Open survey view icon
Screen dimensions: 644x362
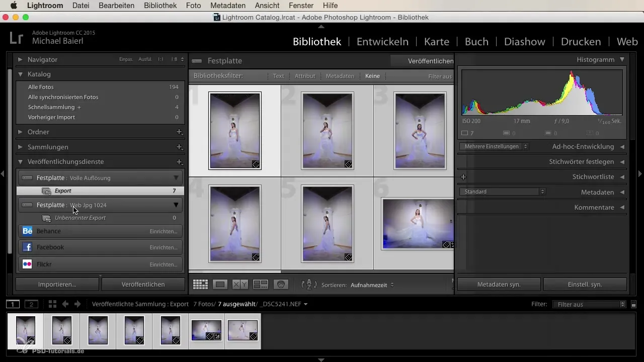click(261, 285)
